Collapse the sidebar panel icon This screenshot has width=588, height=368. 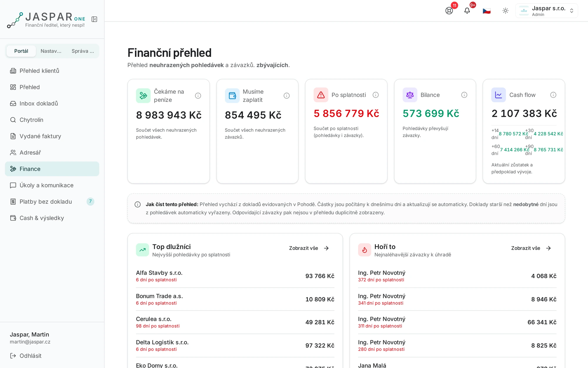94,19
